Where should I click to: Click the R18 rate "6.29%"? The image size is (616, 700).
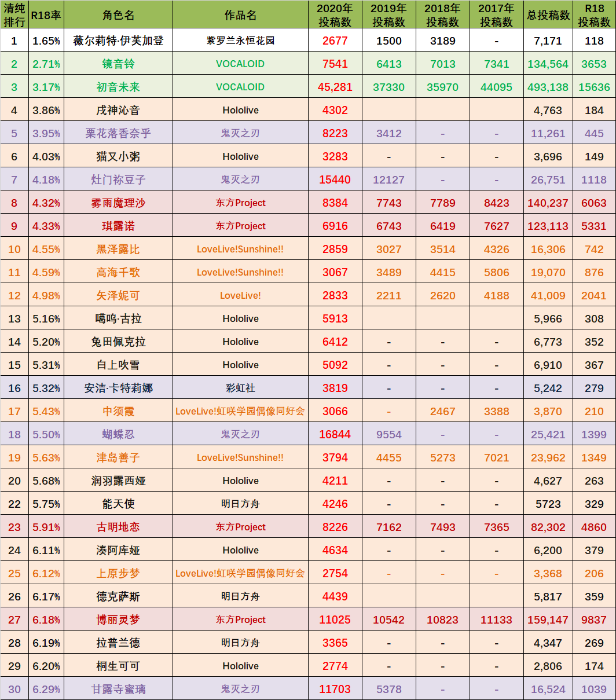coord(46,689)
